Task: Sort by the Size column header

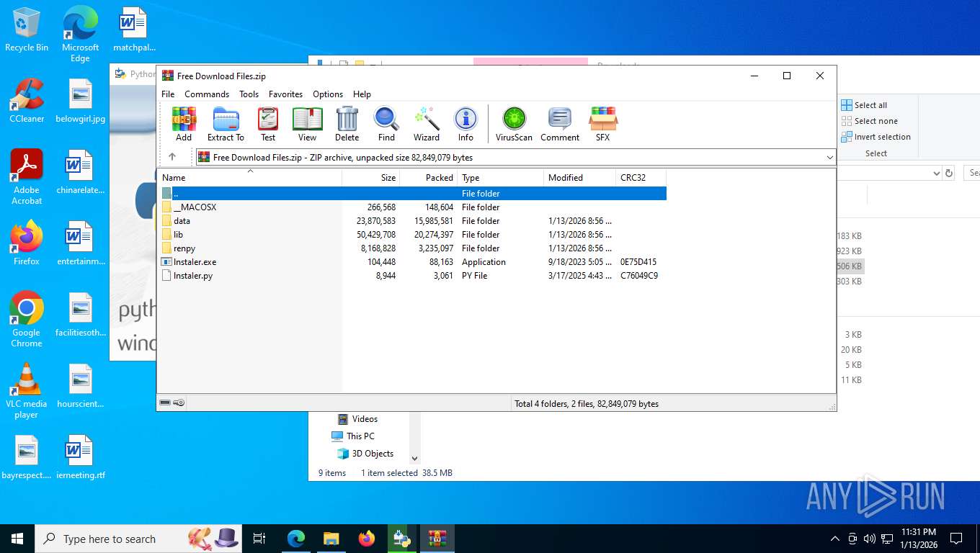Action: tap(370, 177)
